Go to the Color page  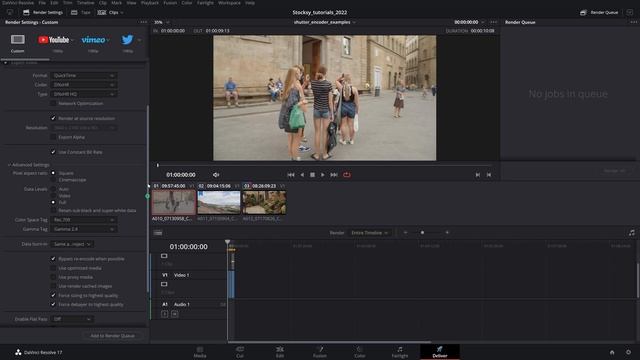[x=360, y=352]
